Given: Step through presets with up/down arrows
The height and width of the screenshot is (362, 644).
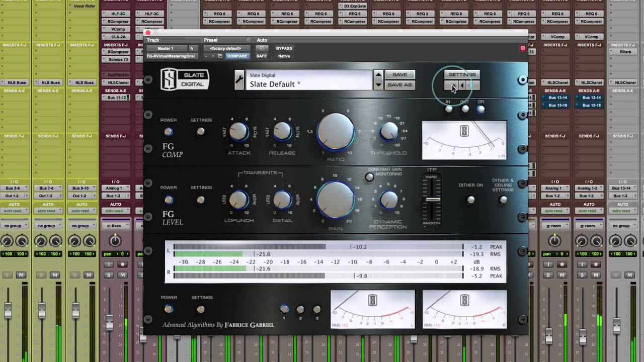Looking at the screenshot, I should (378, 80).
